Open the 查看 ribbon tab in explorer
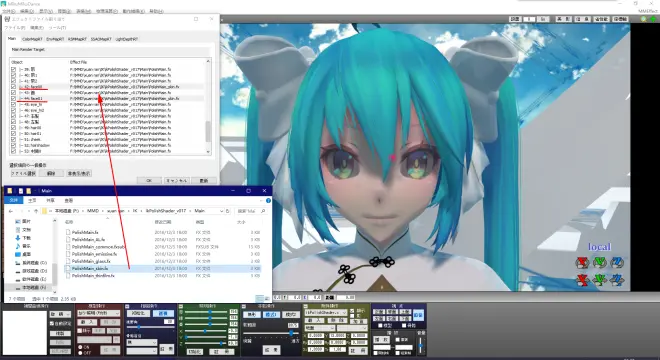Screen dimensions: 660x360 click(x=69, y=200)
